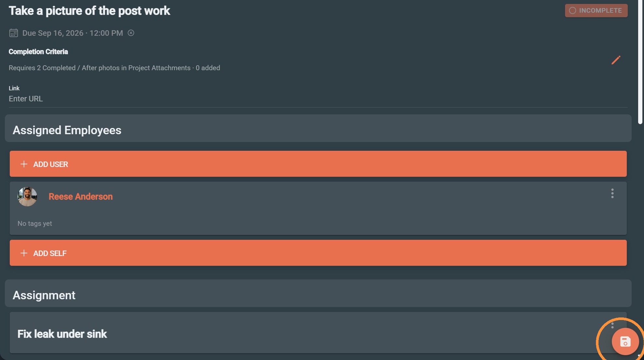644x360 pixels.
Task: Toggle the INCOMPLETE status button
Action: tap(596, 10)
